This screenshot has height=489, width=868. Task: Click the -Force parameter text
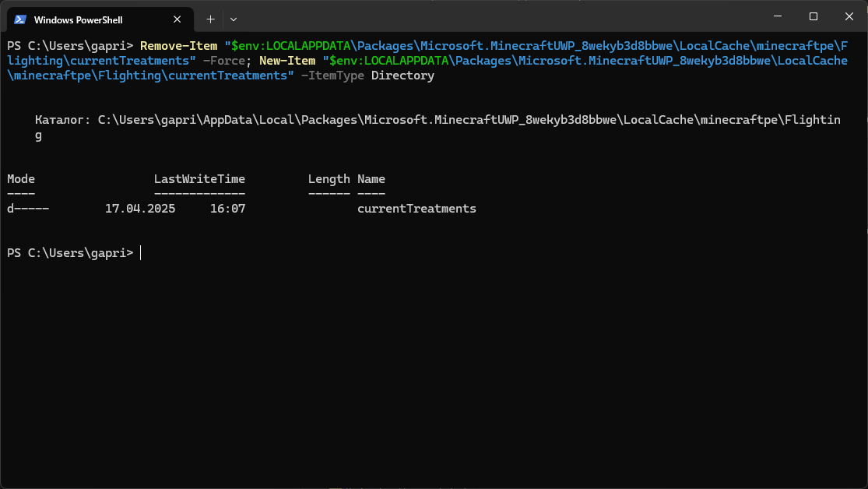(224, 61)
